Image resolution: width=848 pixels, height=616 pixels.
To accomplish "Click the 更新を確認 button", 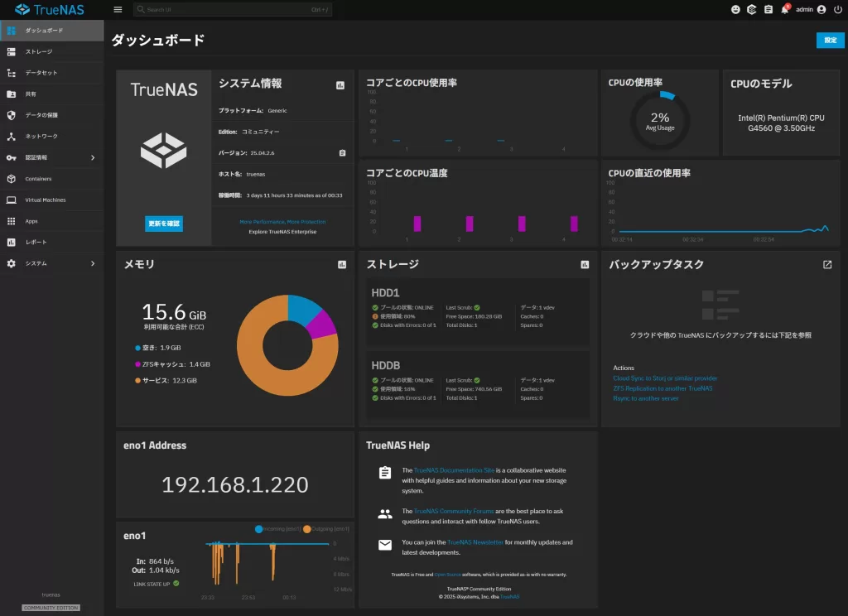I will (164, 224).
